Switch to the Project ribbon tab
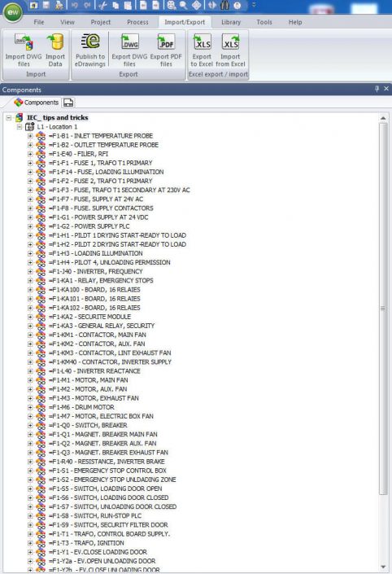The width and height of the screenshot is (392, 574). pos(101,22)
